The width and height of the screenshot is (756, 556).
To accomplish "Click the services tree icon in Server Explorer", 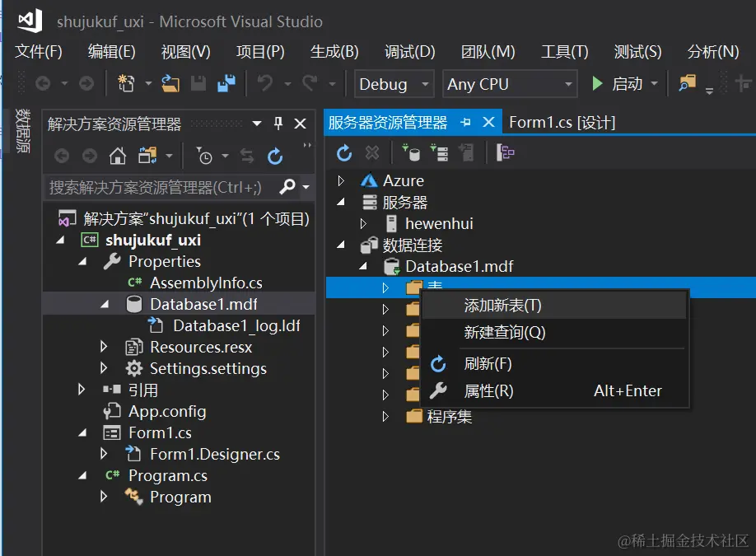I will 505,153.
